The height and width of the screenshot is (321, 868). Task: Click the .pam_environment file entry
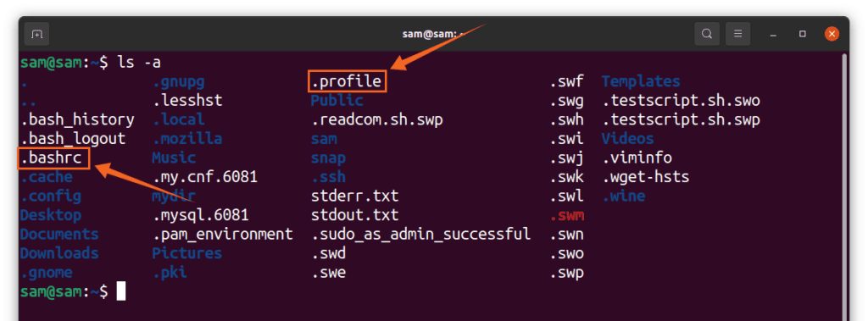point(223,234)
